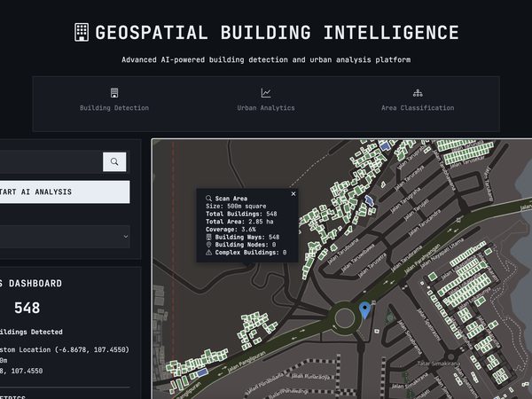Click the blue location marker on map
Screen dimensions: 532x399
click(364, 310)
